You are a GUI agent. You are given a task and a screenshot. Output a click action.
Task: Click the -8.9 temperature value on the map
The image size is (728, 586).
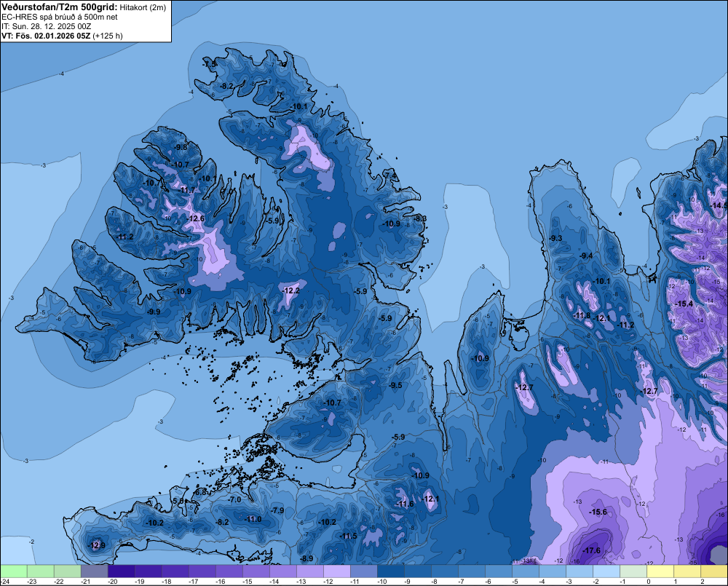coord(306,558)
